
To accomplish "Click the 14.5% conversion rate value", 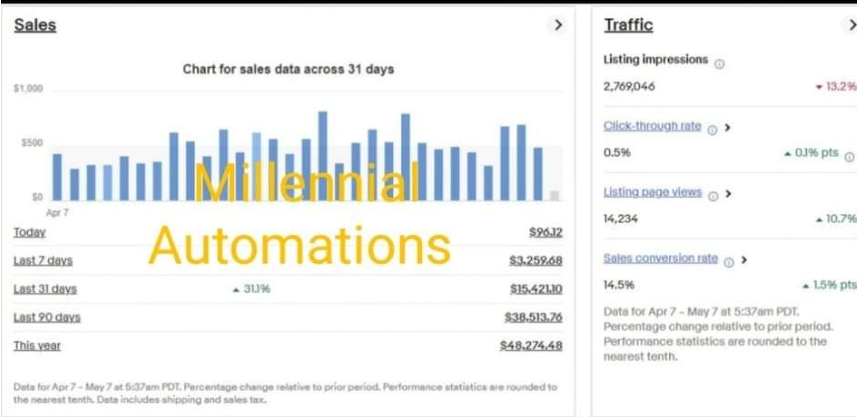I will (619, 285).
